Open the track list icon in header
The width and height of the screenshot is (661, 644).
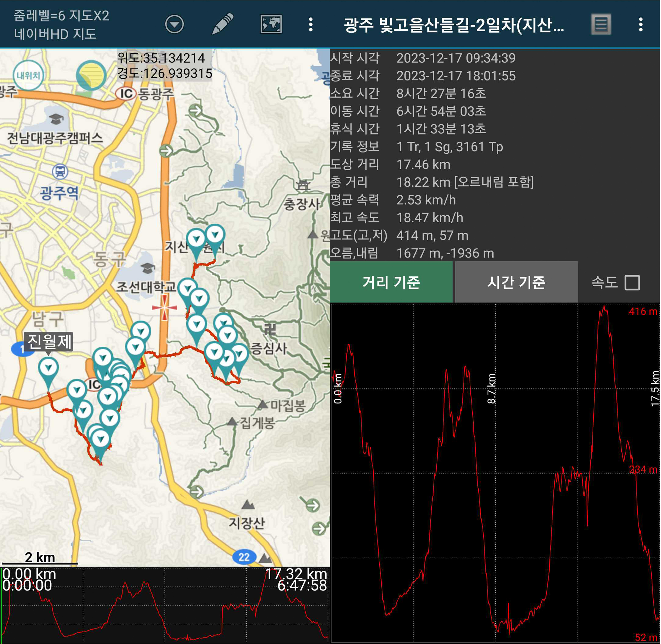point(601,24)
